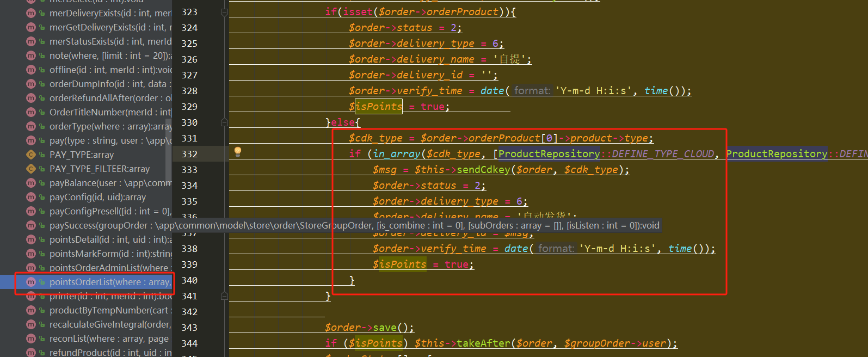Click visibility icon beside productByTempNumber
Viewport: 868px width, 357px height.
[42, 310]
